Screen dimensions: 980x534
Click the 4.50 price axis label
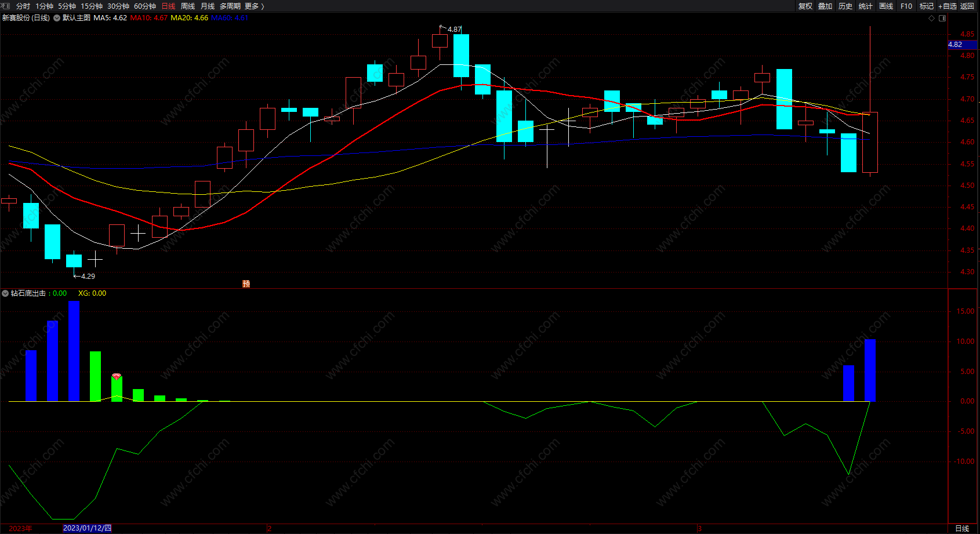(967, 186)
